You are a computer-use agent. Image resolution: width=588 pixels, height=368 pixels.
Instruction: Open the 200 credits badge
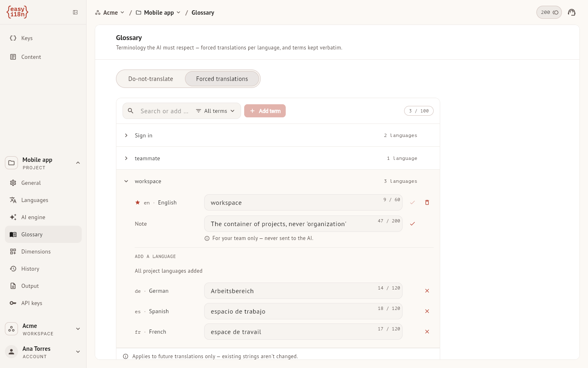[549, 12]
